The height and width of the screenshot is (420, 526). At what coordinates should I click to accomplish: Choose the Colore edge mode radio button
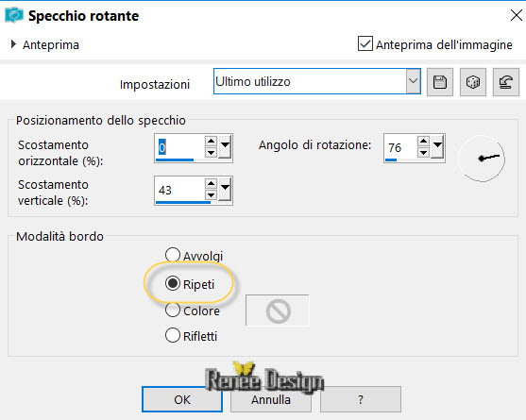pos(173,310)
